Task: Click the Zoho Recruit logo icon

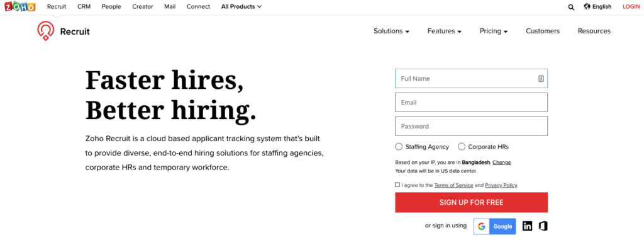Action: [45, 31]
